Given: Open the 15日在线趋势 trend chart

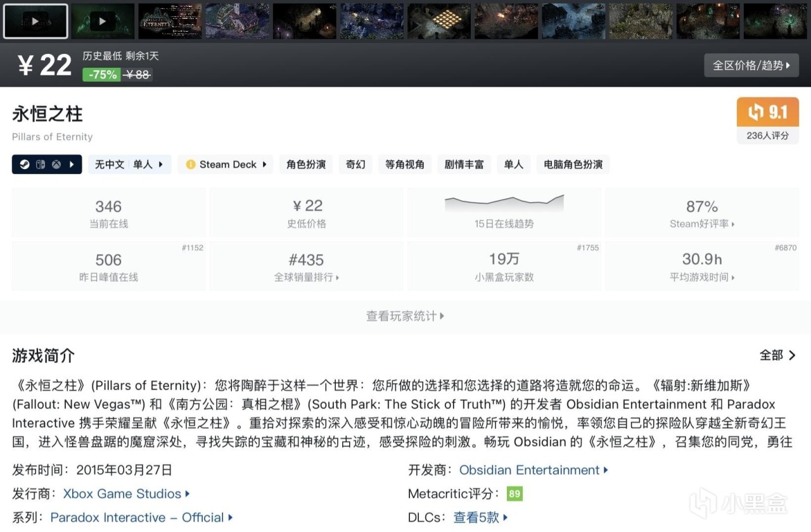Looking at the screenshot, I should tap(504, 213).
